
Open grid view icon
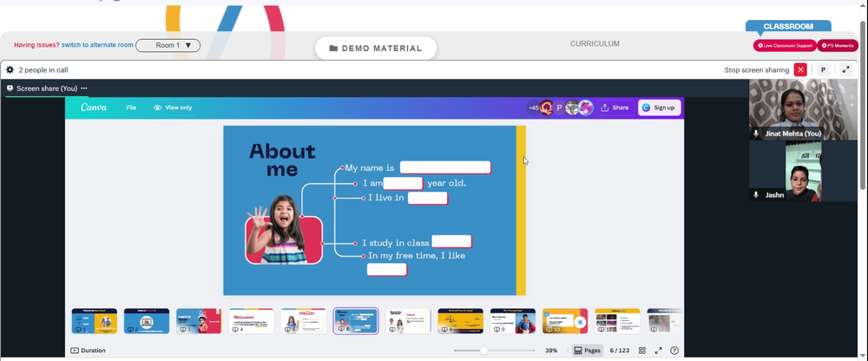pyautogui.click(x=642, y=351)
